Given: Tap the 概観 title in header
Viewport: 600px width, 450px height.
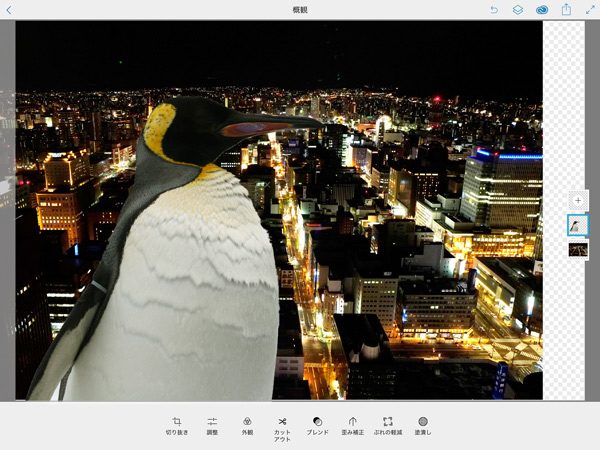Looking at the screenshot, I should pyautogui.click(x=300, y=10).
